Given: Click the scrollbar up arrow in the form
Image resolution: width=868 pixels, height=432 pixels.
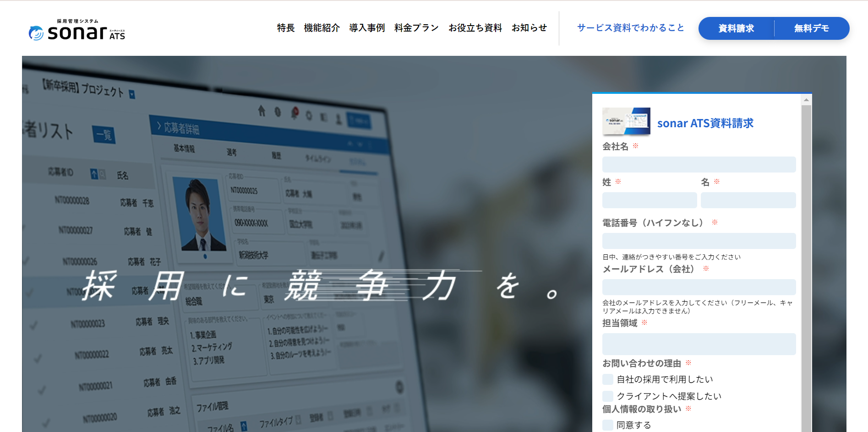Looking at the screenshot, I should coord(806,100).
